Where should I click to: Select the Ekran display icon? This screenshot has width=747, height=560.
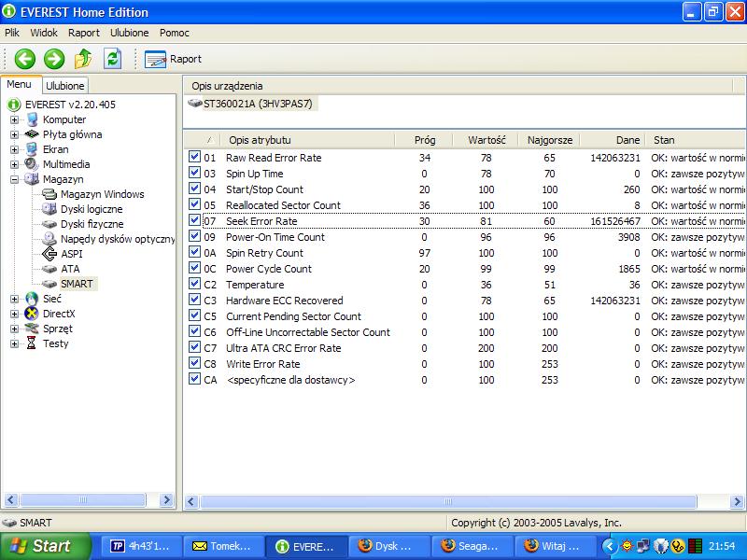(32, 149)
